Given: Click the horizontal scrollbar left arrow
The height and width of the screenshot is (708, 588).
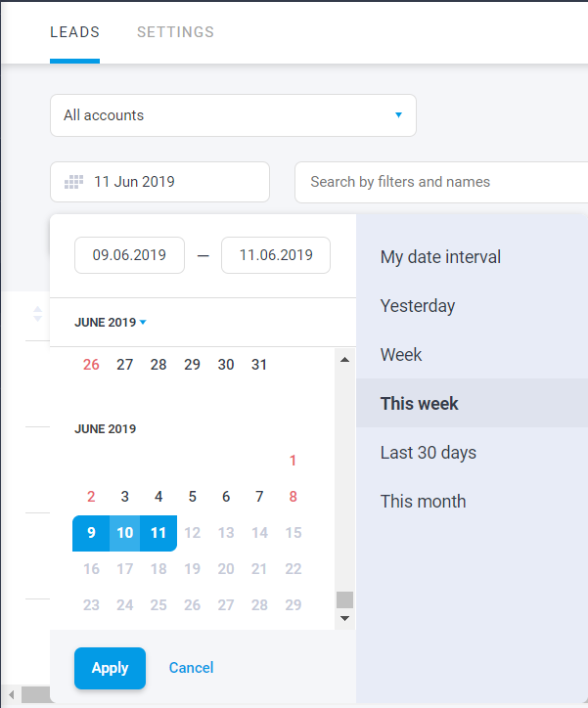Looking at the screenshot, I should 12,694.
